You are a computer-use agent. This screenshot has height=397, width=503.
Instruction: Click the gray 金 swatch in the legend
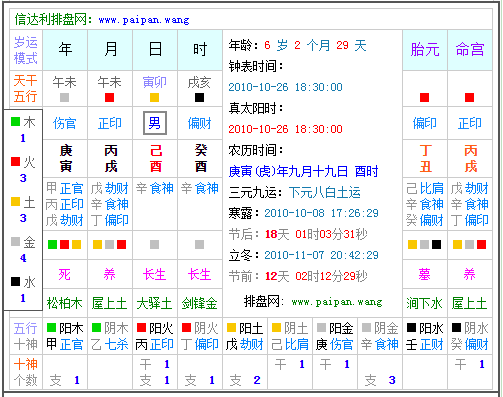pyautogui.click(x=15, y=241)
